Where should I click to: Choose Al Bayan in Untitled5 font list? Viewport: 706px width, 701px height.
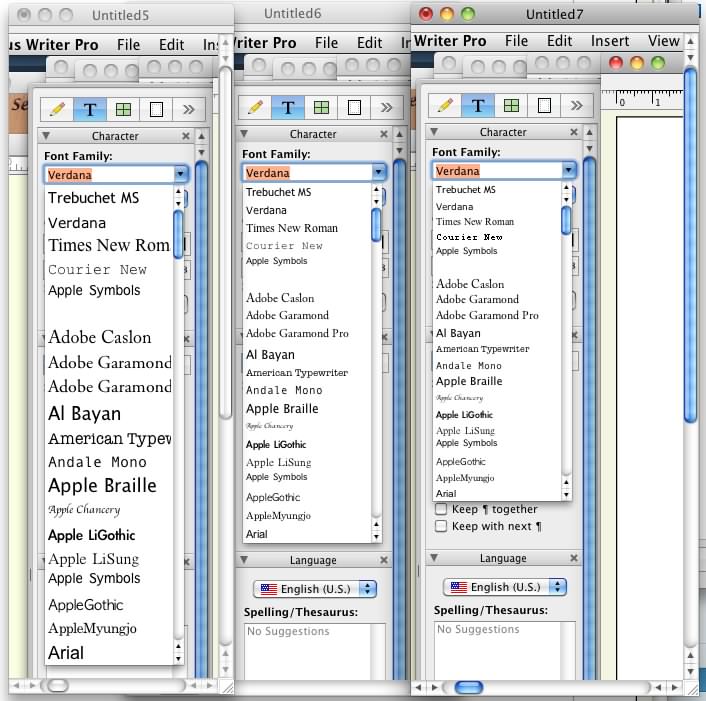pos(109,413)
